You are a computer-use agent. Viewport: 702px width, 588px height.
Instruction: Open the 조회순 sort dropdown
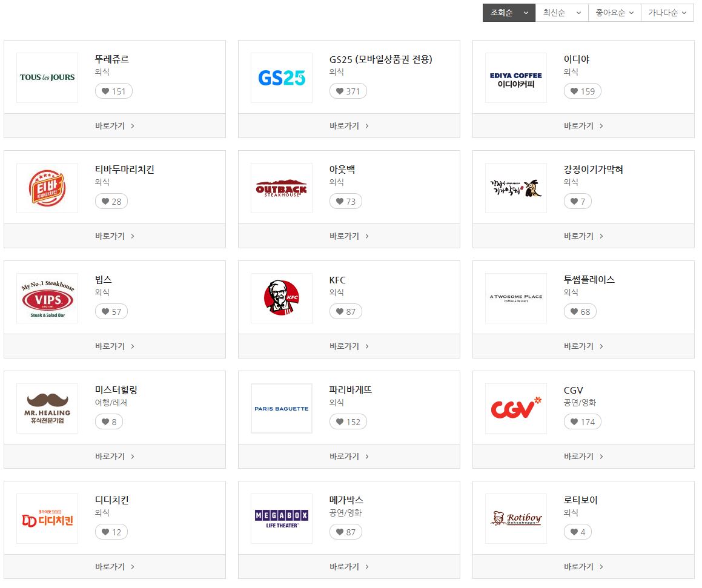509,13
